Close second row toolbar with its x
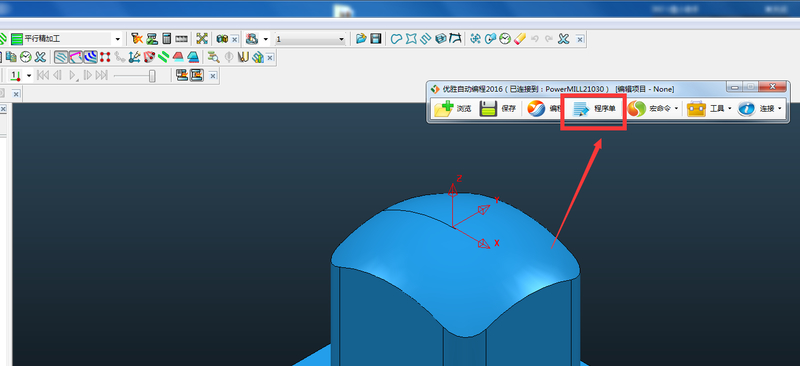The image size is (800, 366). 270,58
